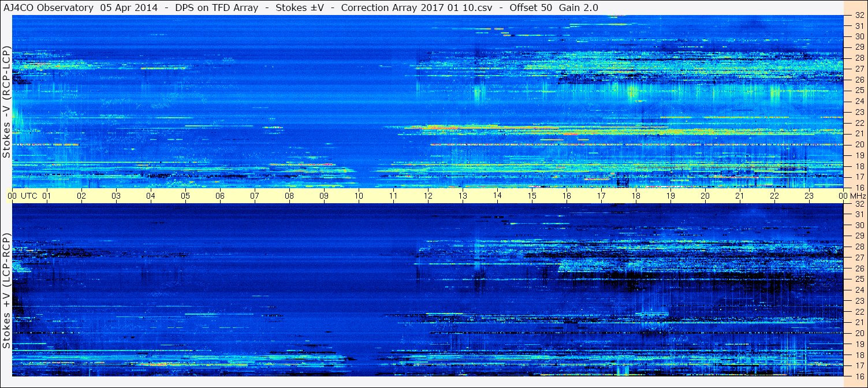Select the 25 MHz label in upper panel

[859, 90]
